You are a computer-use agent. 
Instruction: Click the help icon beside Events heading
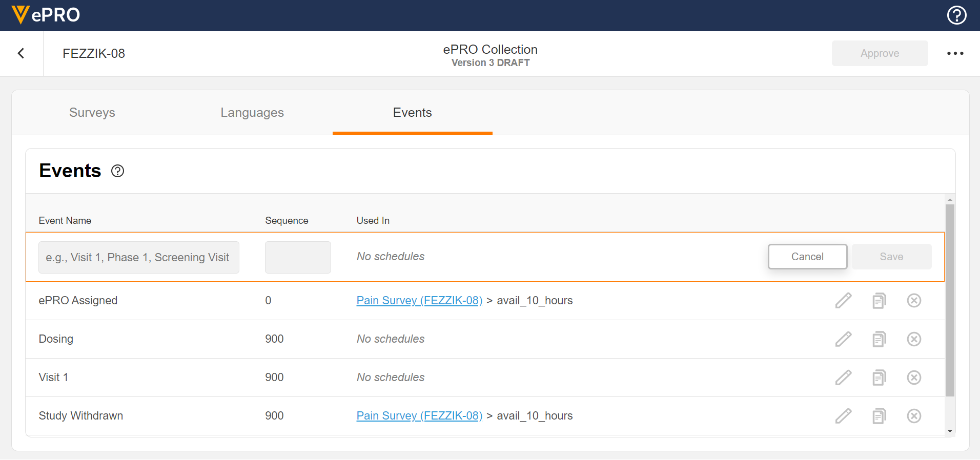pyautogui.click(x=118, y=171)
